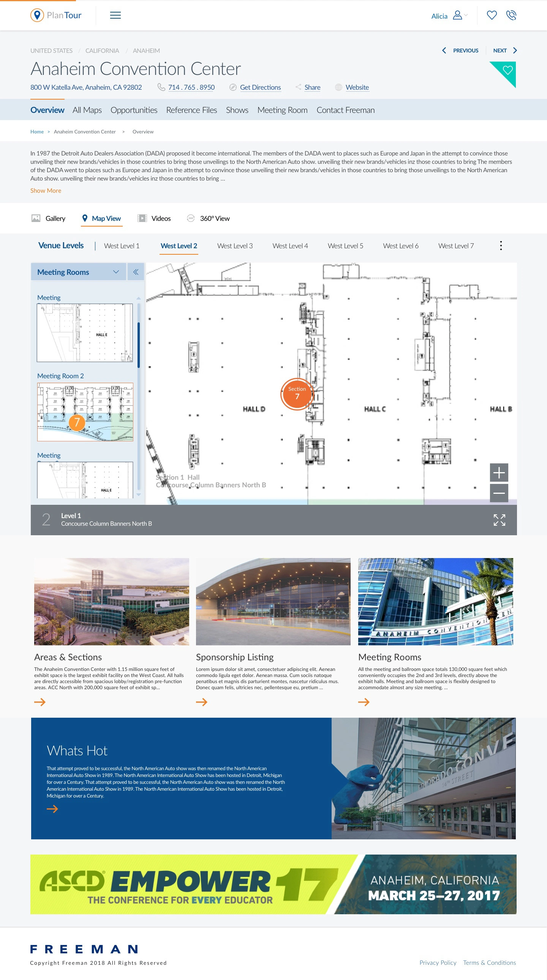Zoom out on the floor map

[x=499, y=493]
